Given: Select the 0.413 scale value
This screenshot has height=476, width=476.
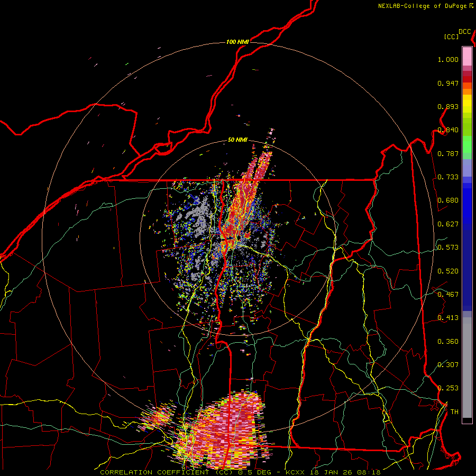Looking at the screenshot, I should point(448,318).
